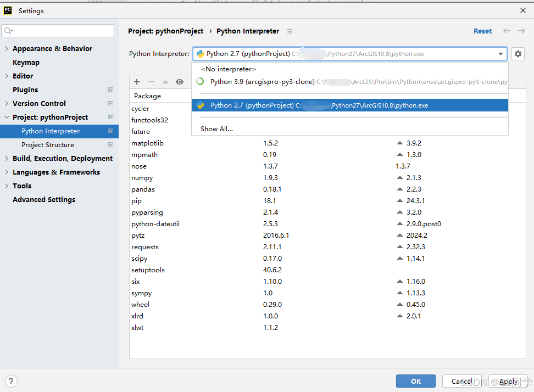Select the mpmath package row
The height and width of the screenshot is (392, 534).
click(x=327, y=154)
